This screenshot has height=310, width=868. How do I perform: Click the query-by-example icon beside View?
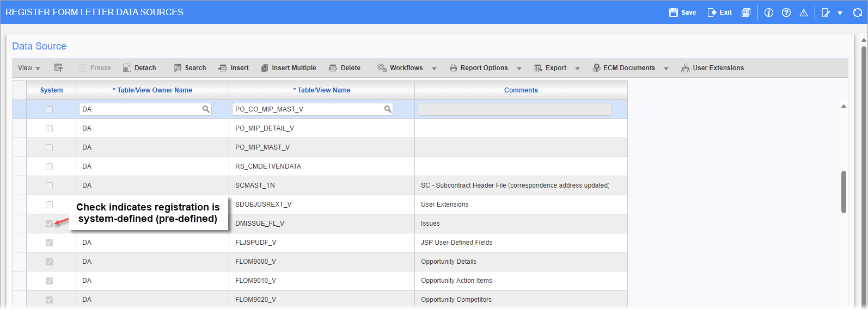click(x=59, y=68)
